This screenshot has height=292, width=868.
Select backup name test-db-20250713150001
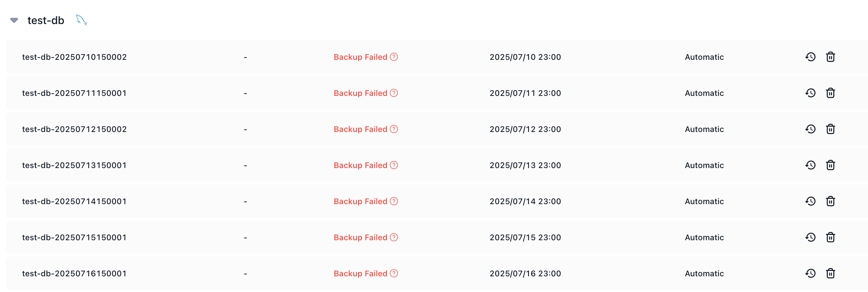[x=74, y=165]
